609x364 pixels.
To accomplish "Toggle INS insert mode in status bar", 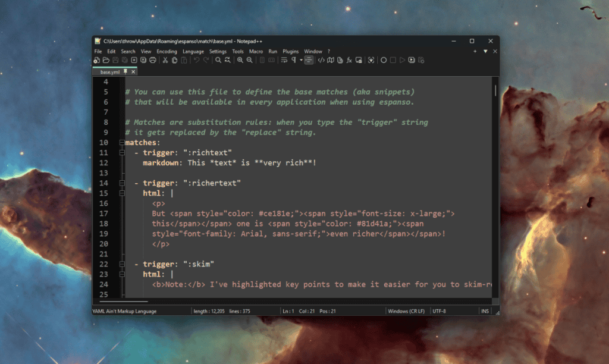I will click(x=485, y=311).
